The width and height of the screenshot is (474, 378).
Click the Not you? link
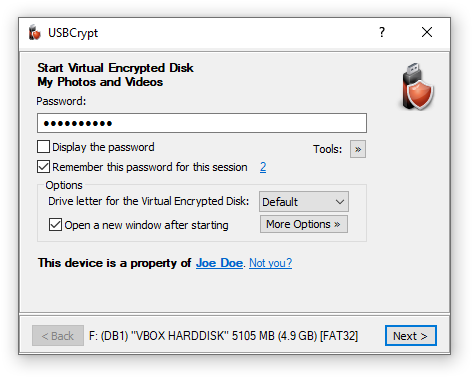pos(271,263)
